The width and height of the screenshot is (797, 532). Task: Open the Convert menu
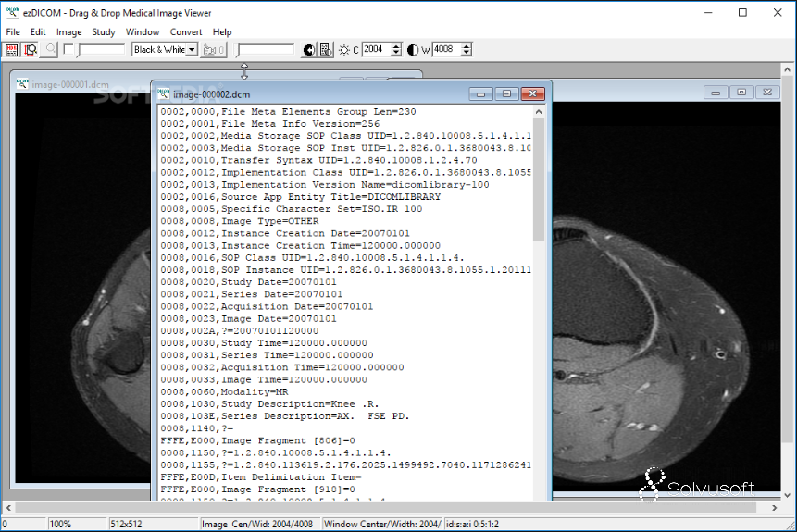186,32
